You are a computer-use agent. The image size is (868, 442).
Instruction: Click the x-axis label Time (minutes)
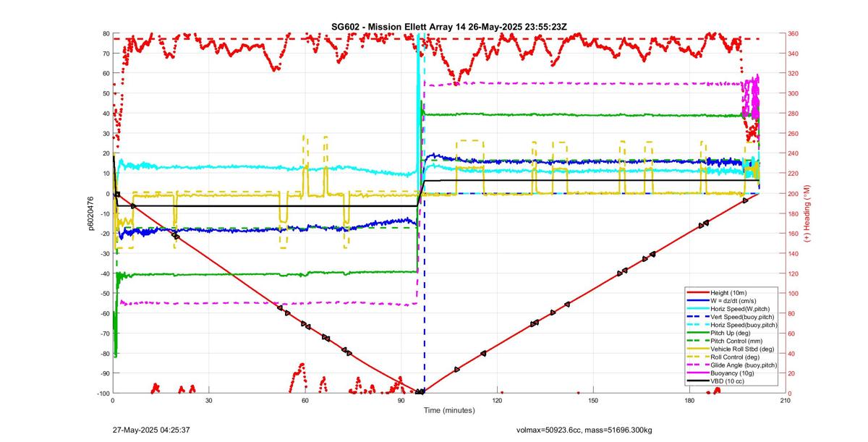pos(449,410)
